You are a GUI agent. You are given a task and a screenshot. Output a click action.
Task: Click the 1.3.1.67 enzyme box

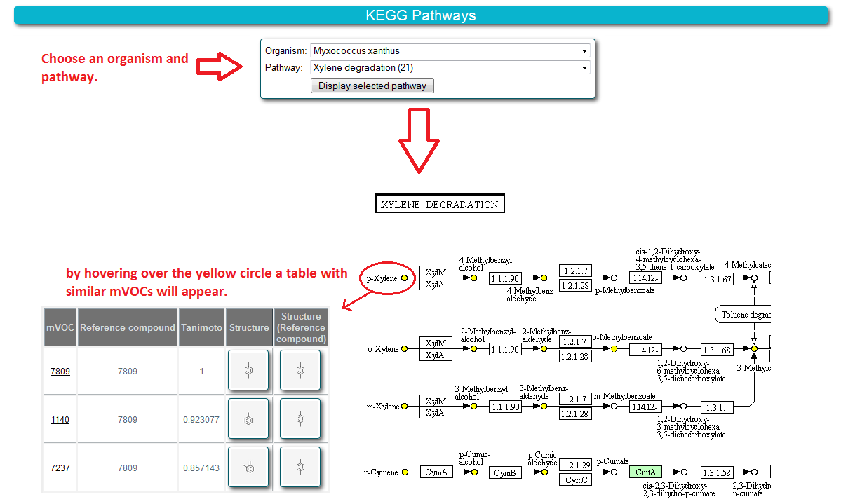(717, 279)
